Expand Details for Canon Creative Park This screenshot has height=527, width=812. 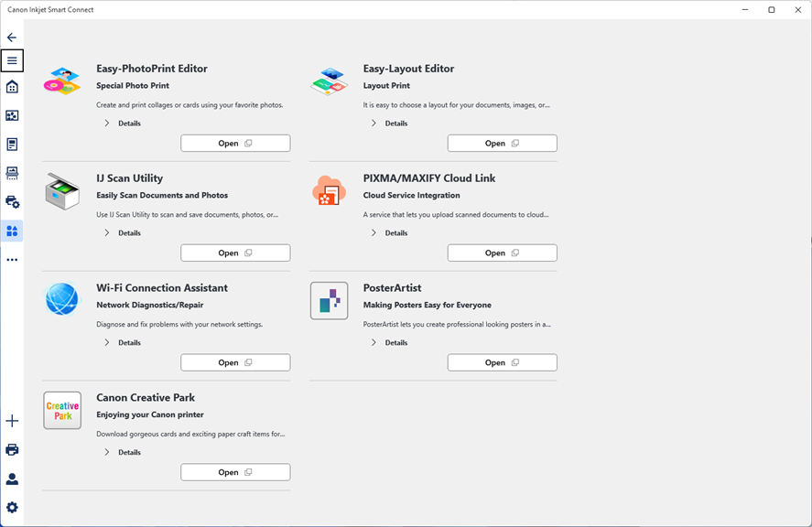coord(123,453)
